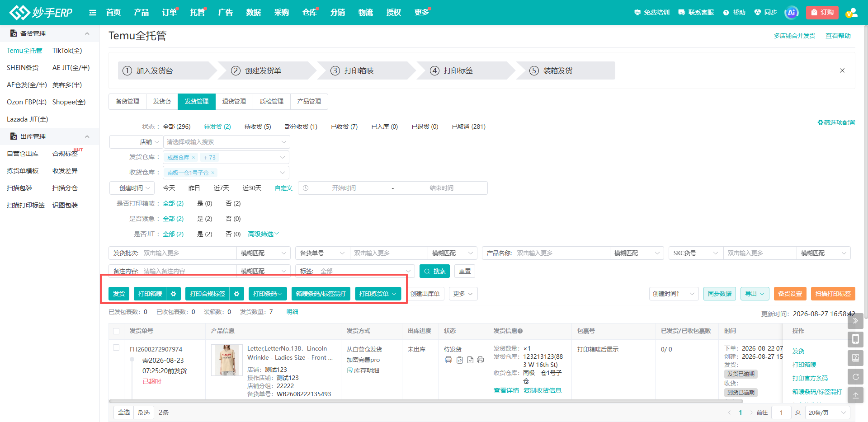Expand the 高级筛选 advanced filters
868x422 pixels.
point(264,234)
